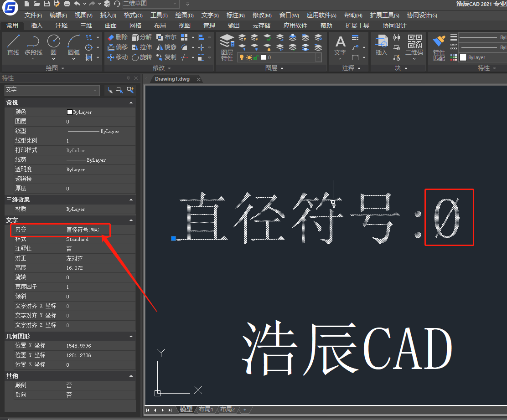
Task: Click the print icon in quick access bar
Action: point(67,4)
